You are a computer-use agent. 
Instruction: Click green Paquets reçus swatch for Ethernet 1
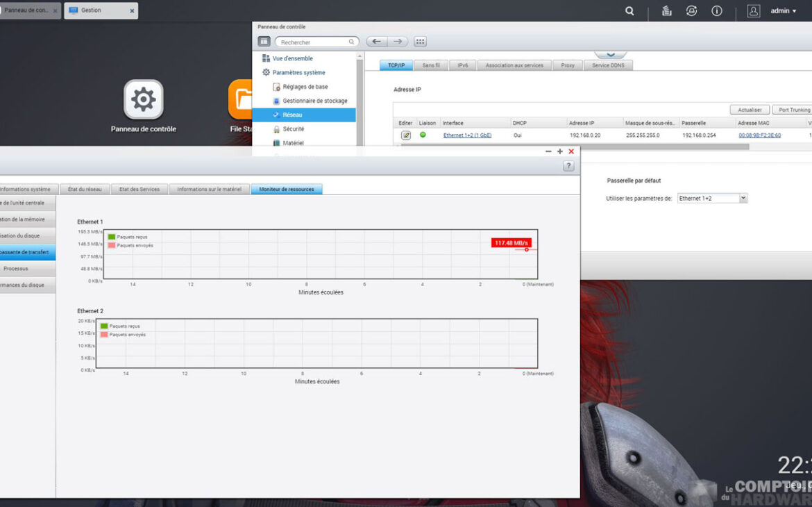click(x=112, y=237)
